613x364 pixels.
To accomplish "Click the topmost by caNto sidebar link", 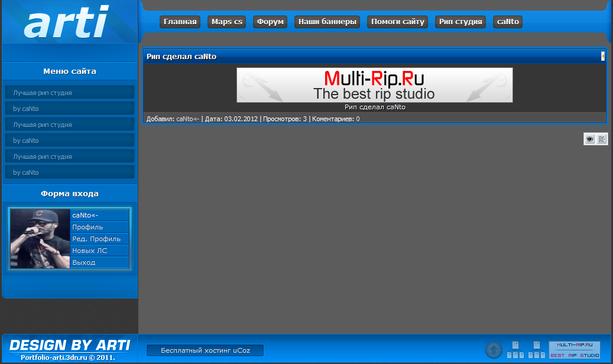I will (70, 109).
